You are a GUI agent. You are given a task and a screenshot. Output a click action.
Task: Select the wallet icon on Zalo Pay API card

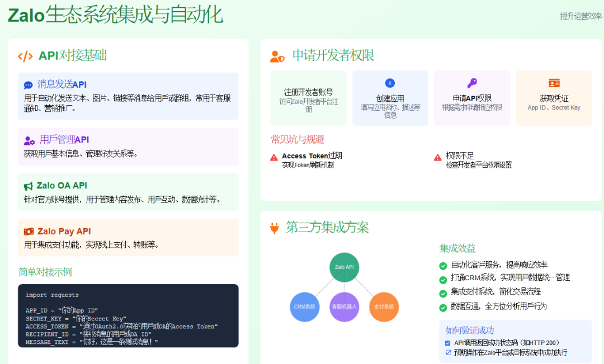click(29, 231)
